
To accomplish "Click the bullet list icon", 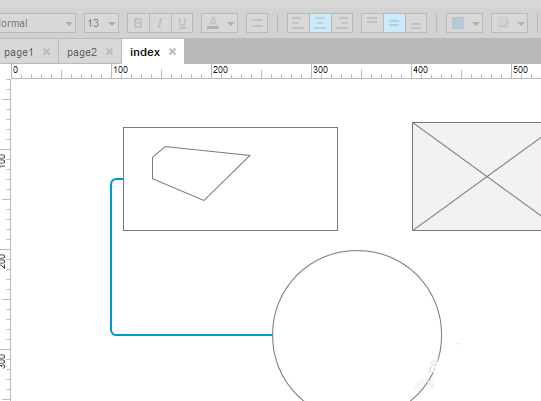I will point(257,23).
